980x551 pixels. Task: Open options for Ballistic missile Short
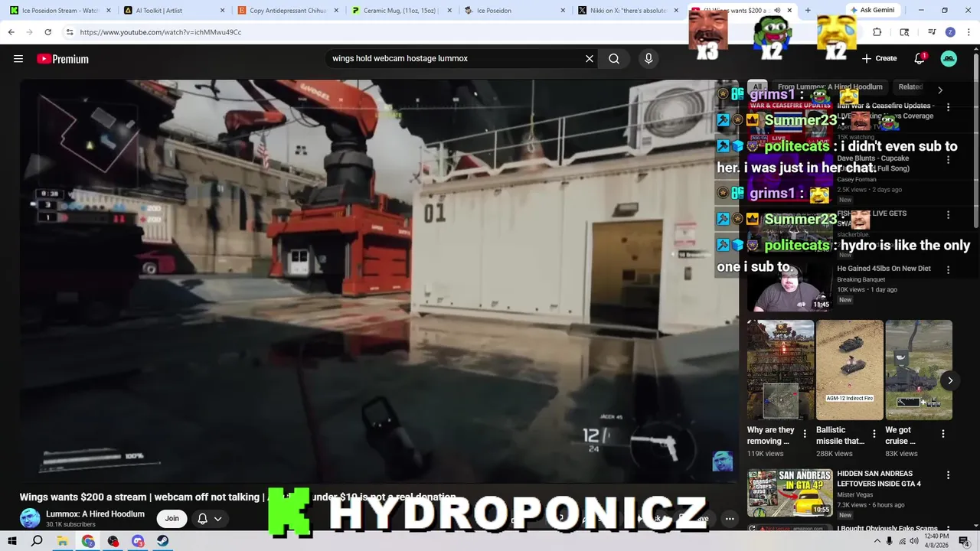coord(874,434)
